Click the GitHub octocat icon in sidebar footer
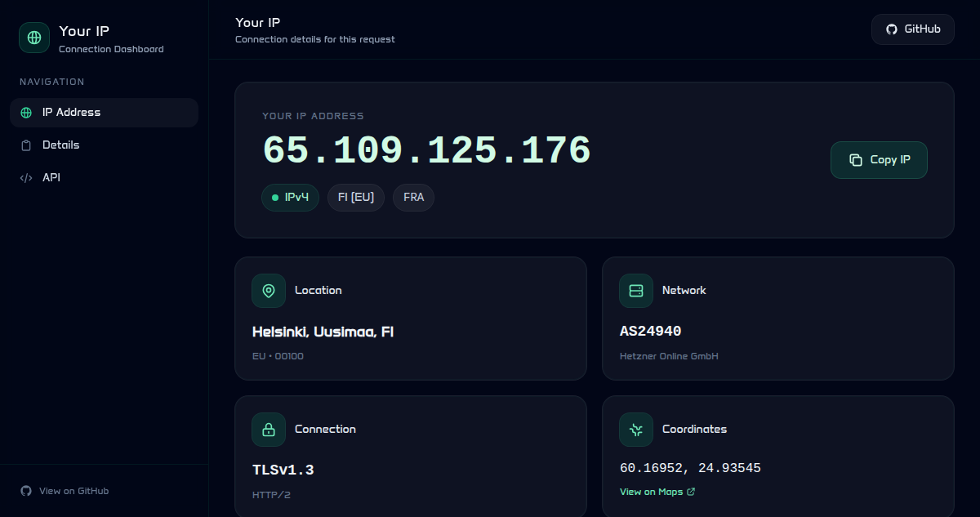Screen dimensions: 980x517 point(26,491)
